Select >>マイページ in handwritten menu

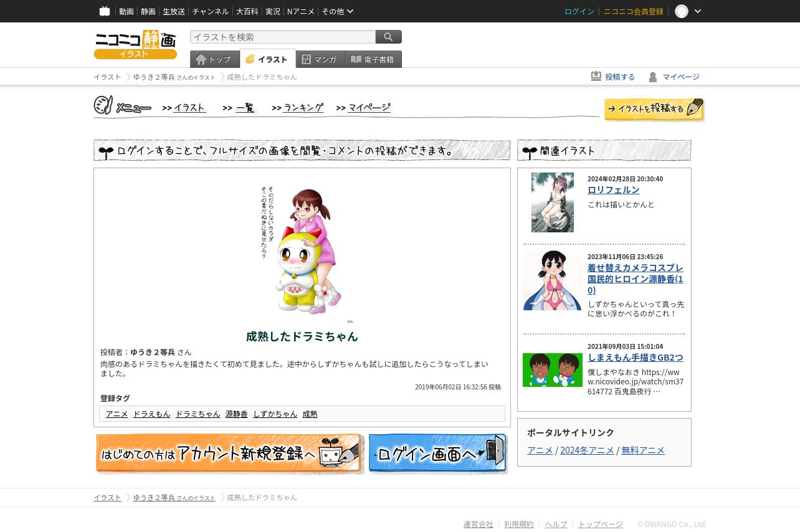[363, 108]
